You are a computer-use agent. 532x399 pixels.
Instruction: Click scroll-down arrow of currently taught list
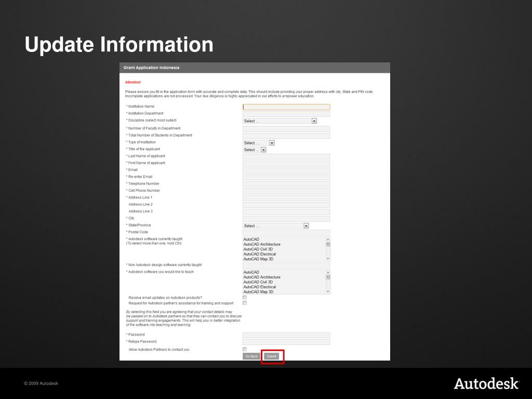pyautogui.click(x=328, y=259)
